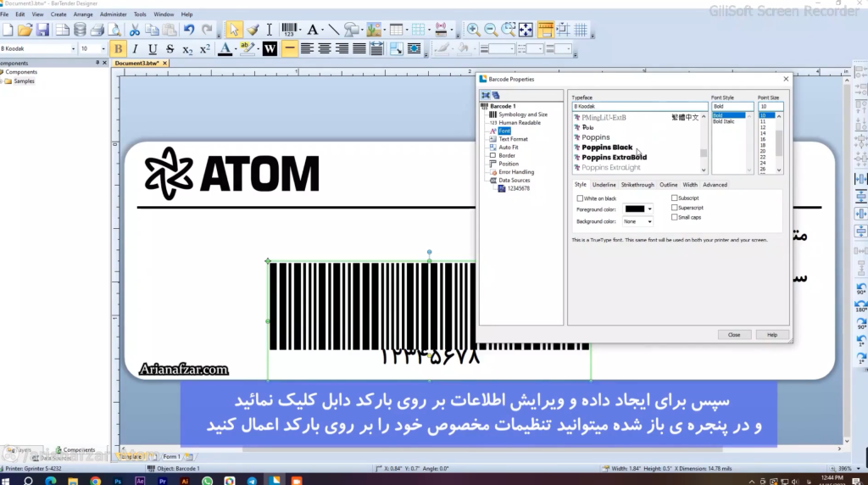Close the Document3.btw tab
Viewport: 868px width, 485px height.
click(164, 63)
